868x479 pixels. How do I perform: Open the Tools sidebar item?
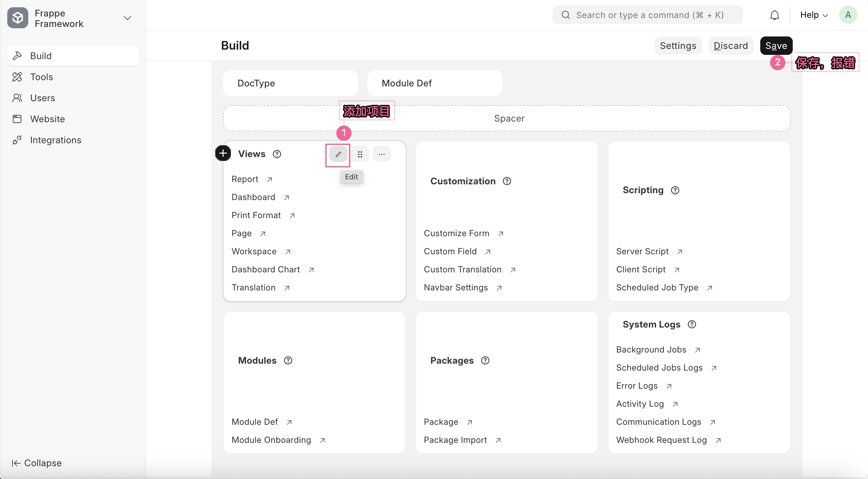(73, 77)
